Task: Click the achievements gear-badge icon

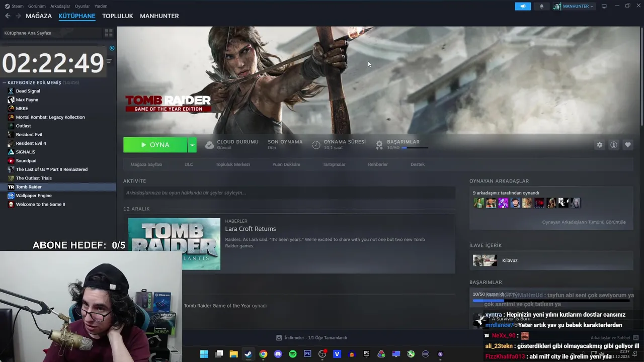Action: tap(379, 145)
